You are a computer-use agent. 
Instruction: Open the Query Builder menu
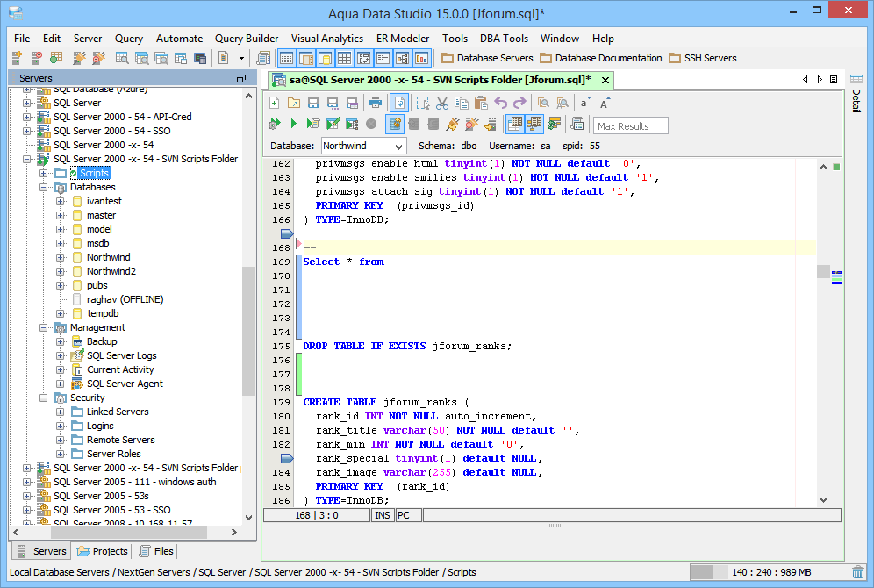coord(246,39)
